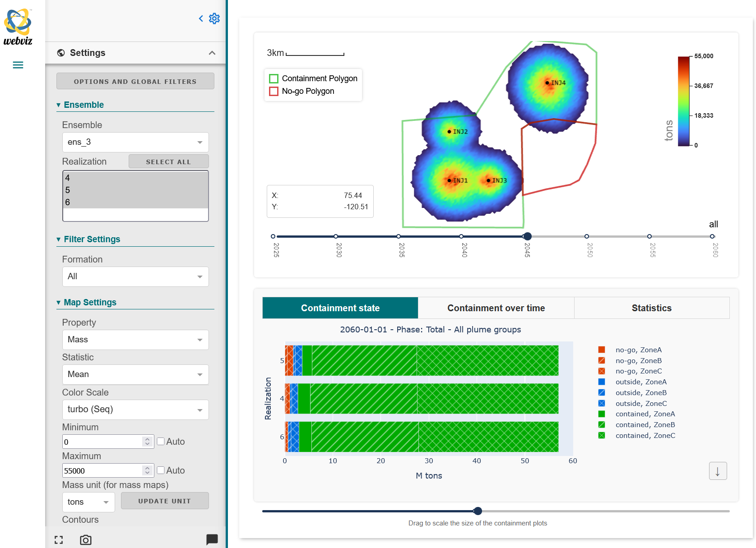
Task: Click the Maximum value input field
Action: (x=102, y=470)
